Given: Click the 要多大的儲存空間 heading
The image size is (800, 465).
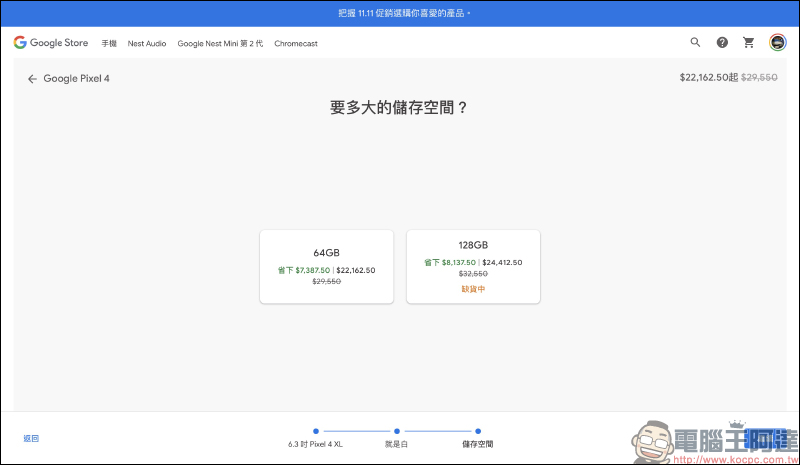Looking at the screenshot, I should point(400,108).
